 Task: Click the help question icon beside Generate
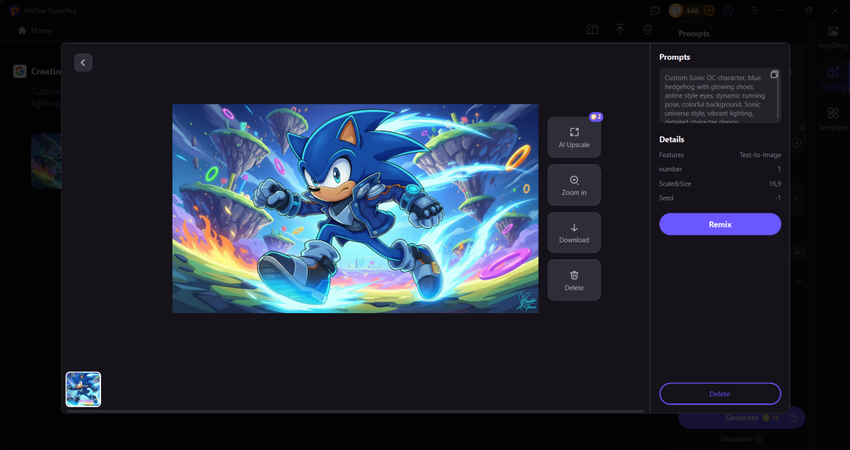[794, 417]
